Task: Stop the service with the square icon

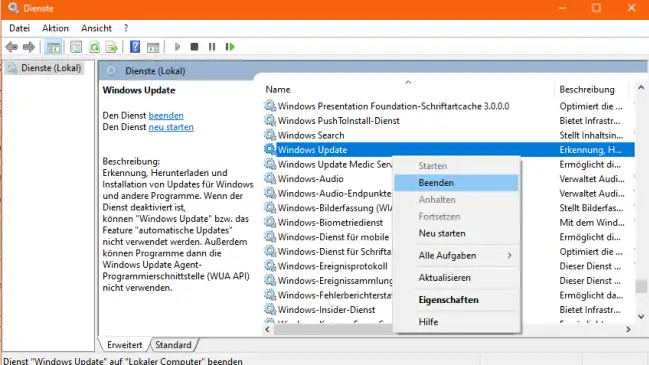Action: 194,47
